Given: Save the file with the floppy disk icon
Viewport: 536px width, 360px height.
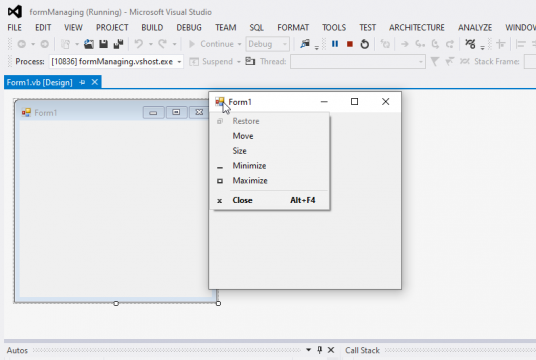Looking at the screenshot, I should tap(103, 44).
